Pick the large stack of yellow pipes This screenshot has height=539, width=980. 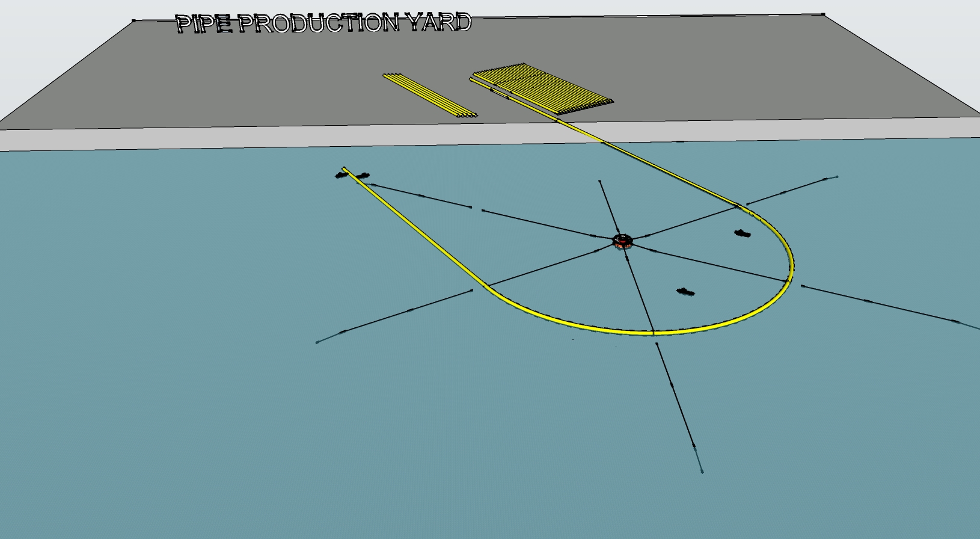coord(543,88)
